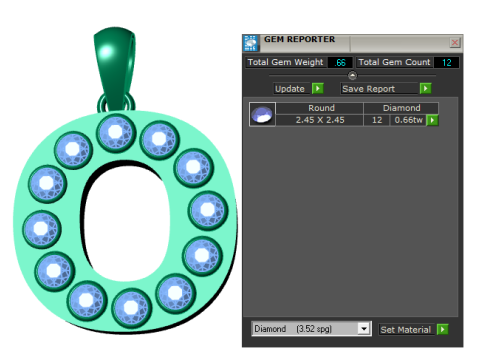This screenshot has width=480, height=360.
Task: Click green arrow next to Update
Action: [318, 88]
